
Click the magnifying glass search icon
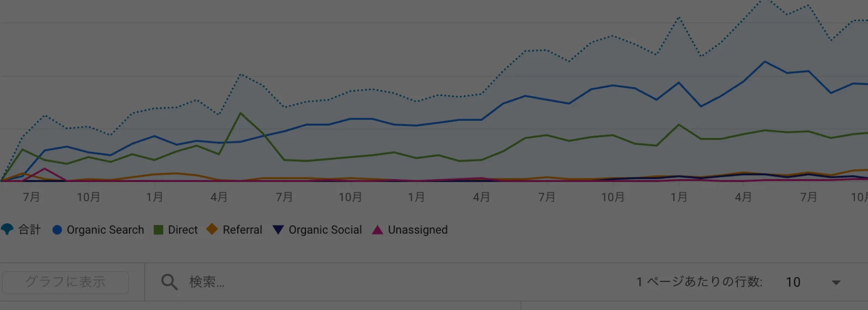click(169, 281)
